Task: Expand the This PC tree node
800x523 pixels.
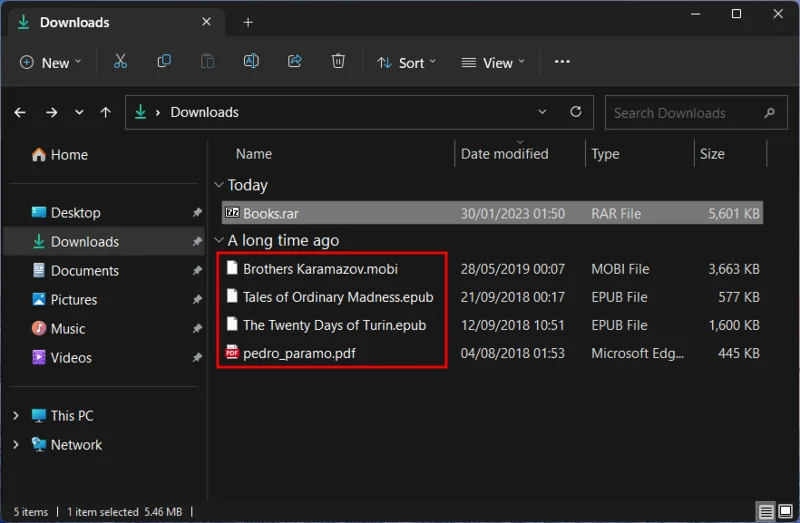Action: (16, 416)
